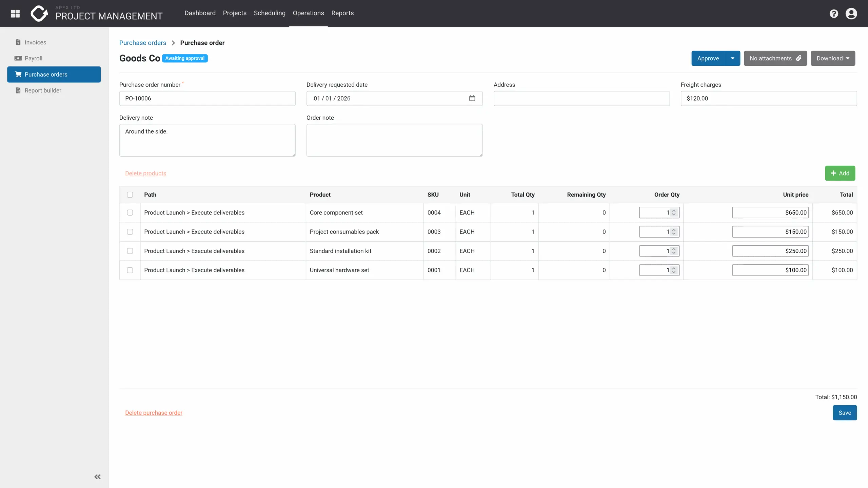The width and height of the screenshot is (868, 488).
Task: Expand the Approve button dropdown arrow
Action: [x=732, y=58]
